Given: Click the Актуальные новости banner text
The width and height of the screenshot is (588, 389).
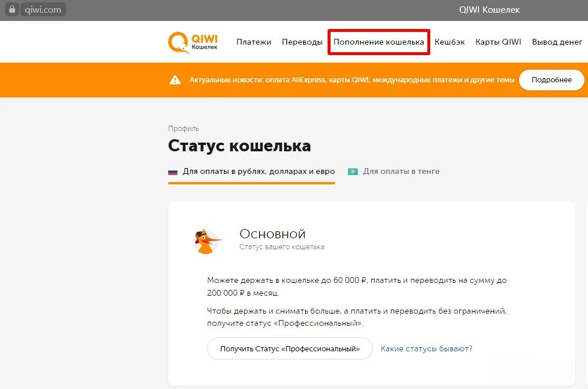Looking at the screenshot, I should click(x=352, y=80).
